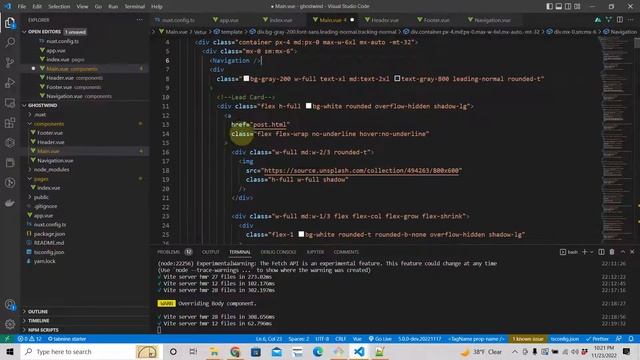Click white bg-gray-200 color swatch on line 8
The image size is (640, 360).
click(x=246, y=78)
